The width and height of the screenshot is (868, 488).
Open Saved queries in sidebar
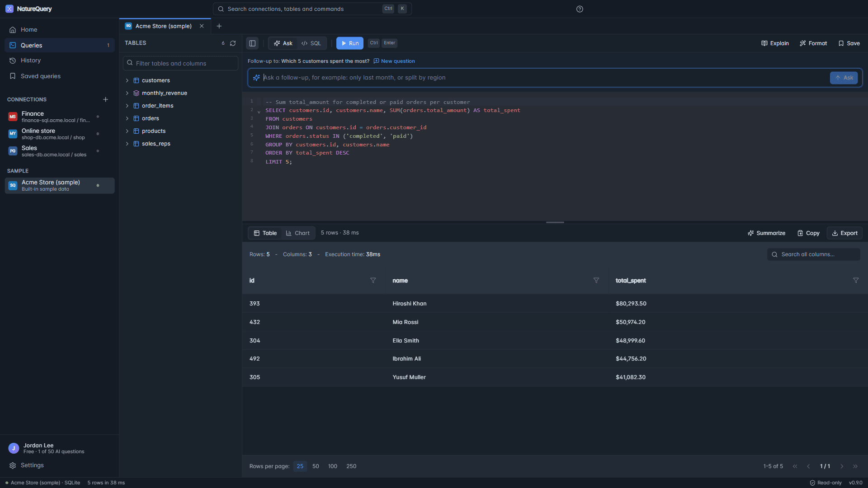[60, 76]
